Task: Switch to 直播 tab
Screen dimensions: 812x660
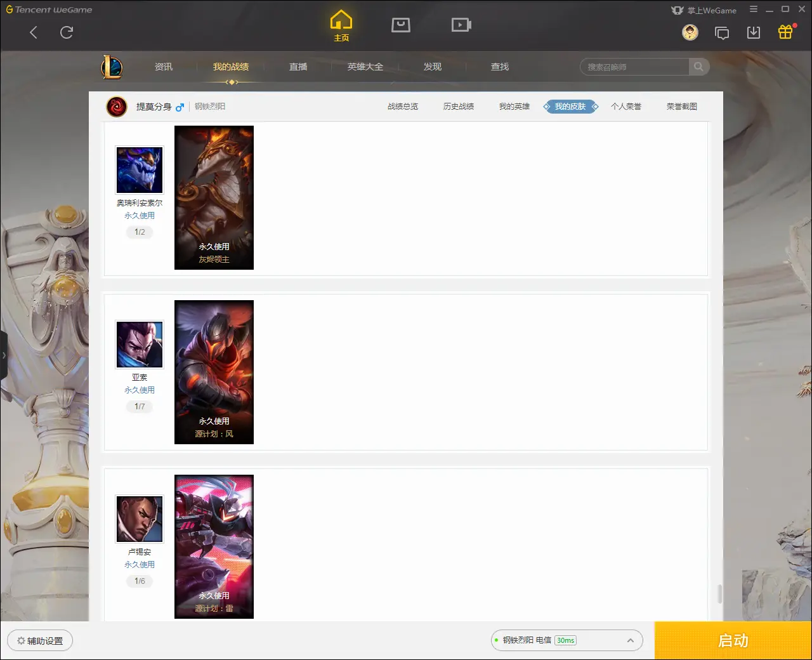Action: pos(298,67)
